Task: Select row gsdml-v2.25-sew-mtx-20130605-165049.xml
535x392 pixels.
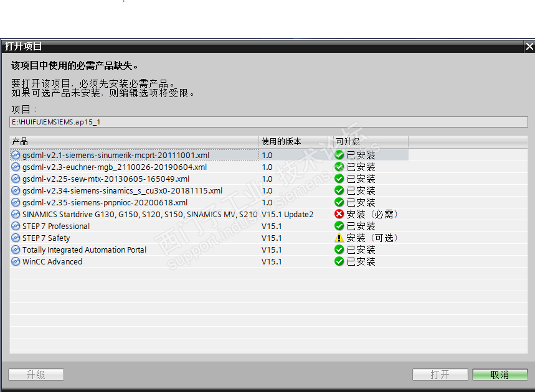Action: pos(268,179)
